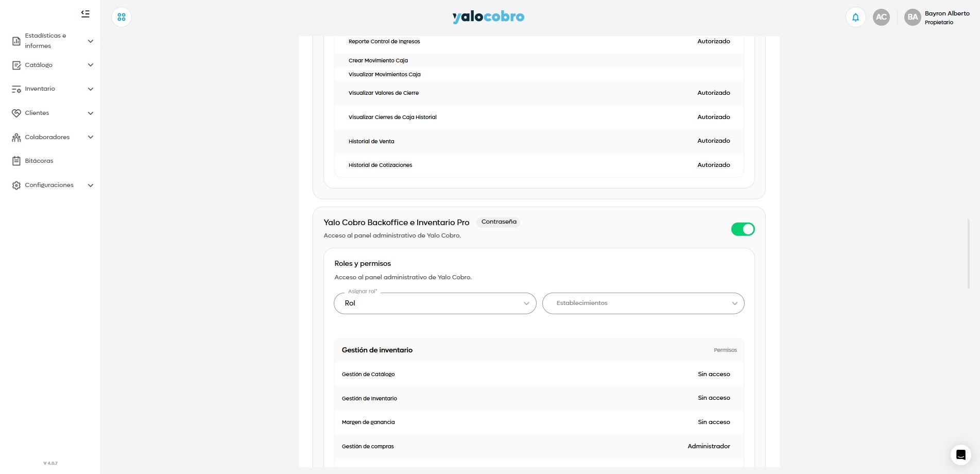Click Historial de Venta row
Image resolution: width=980 pixels, height=474 pixels.
point(539,141)
